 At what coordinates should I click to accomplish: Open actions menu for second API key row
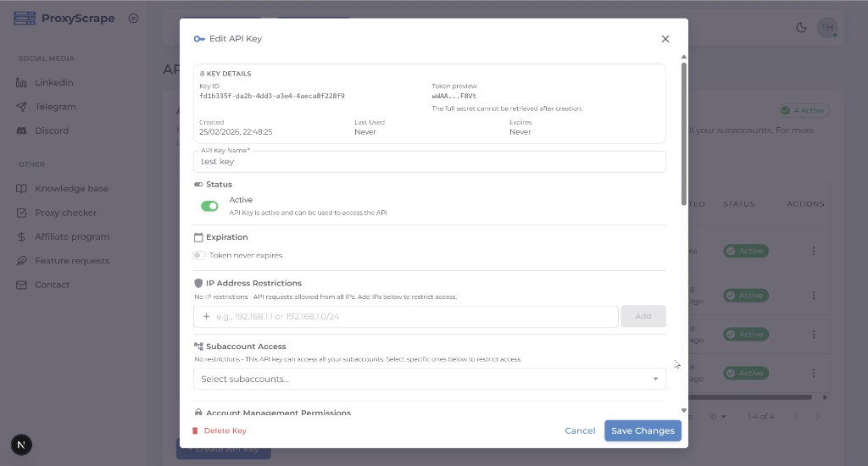pyautogui.click(x=813, y=296)
